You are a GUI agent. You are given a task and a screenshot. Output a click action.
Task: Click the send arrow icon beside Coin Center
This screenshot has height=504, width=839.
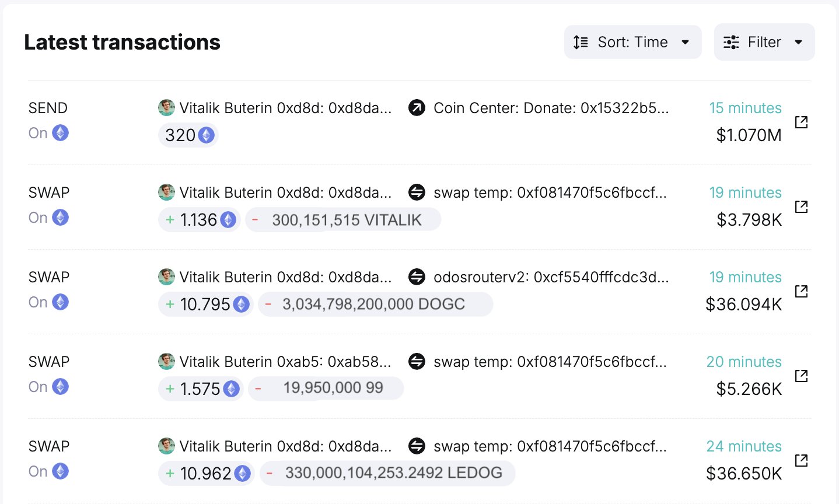click(417, 108)
